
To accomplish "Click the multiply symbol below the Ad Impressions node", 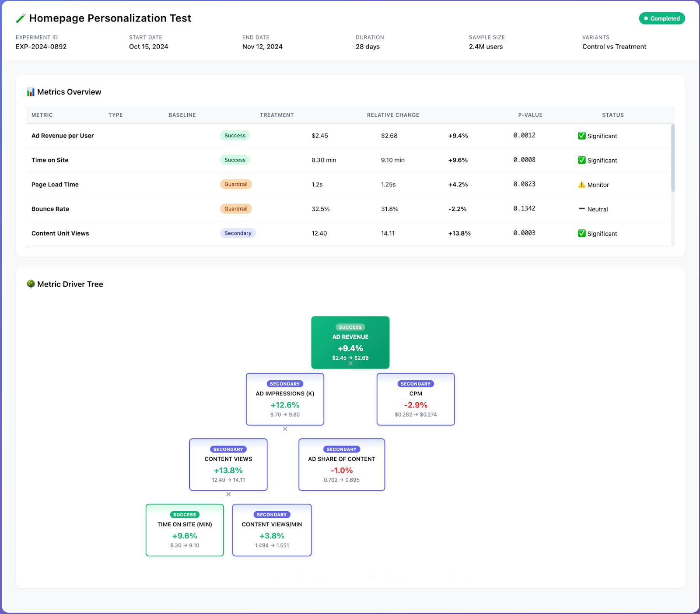I will 285,429.
